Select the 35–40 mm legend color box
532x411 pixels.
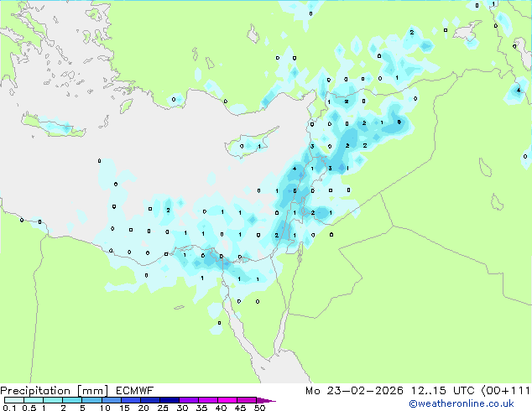[x=208, y=400]
